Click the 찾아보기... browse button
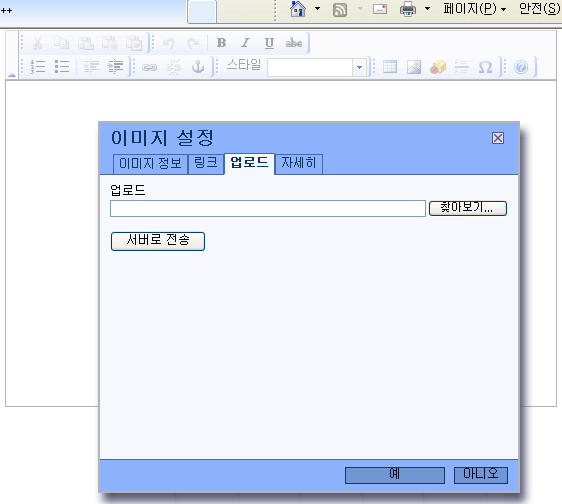562x504 pixels. click(x=468, y=208)
